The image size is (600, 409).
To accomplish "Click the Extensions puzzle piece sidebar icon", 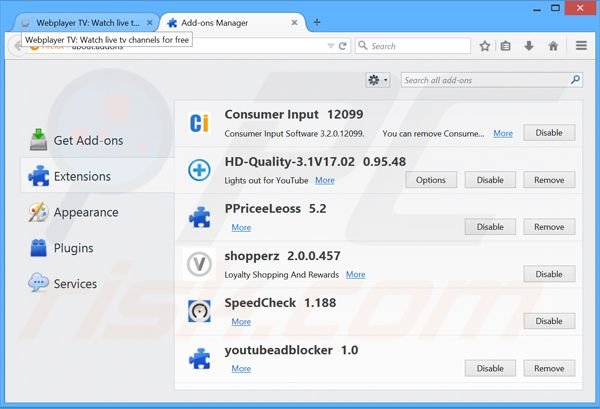I will coord(39,176).
